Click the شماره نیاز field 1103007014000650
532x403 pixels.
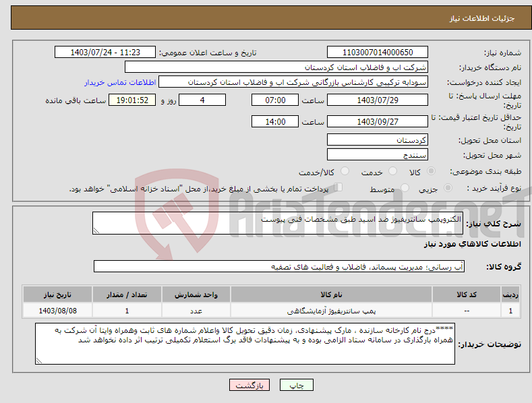378,53
